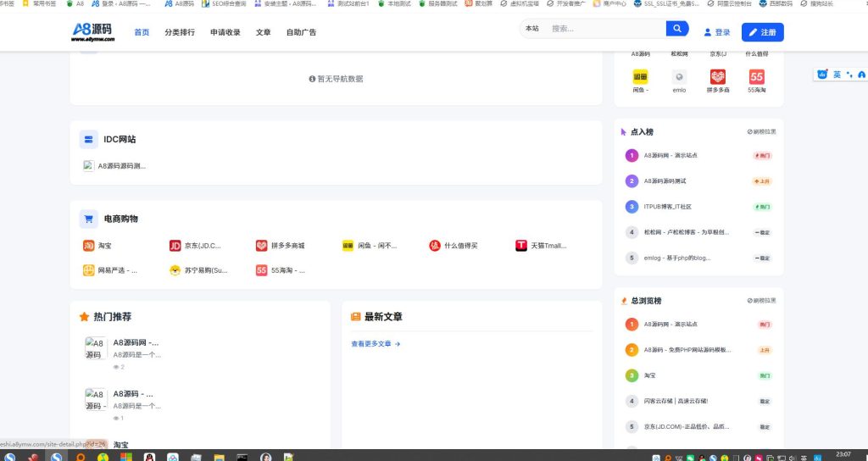Open the 文章 navigation item
This screenshot has height=461, width=868.
(263, 32)
